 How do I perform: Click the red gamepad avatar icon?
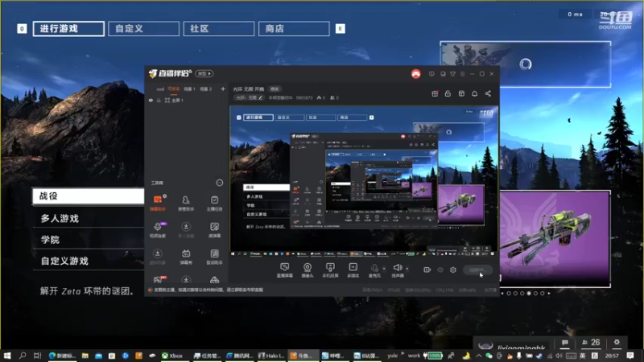click(415, 74)
